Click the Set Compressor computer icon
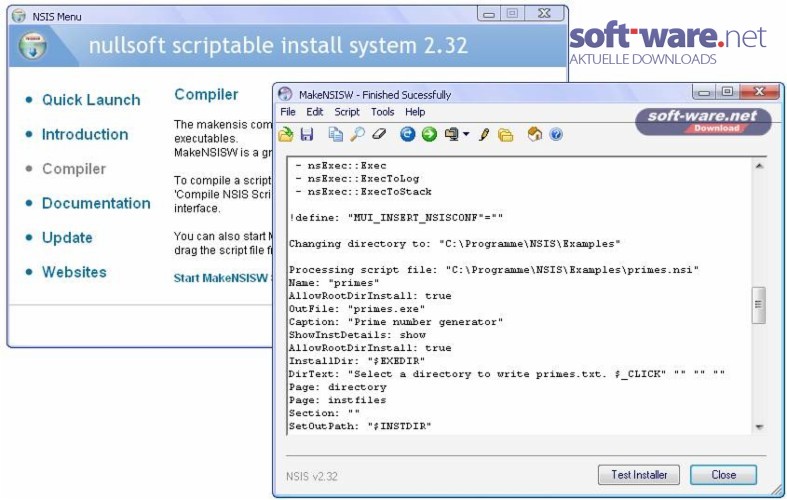Viewport: 787px width, 500px height. click(x=452, y=135)
